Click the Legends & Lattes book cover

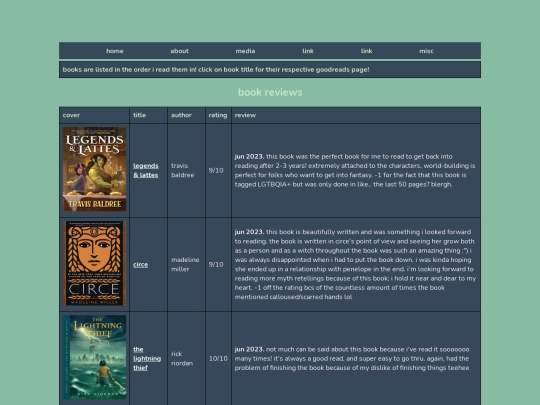[94, 169]
